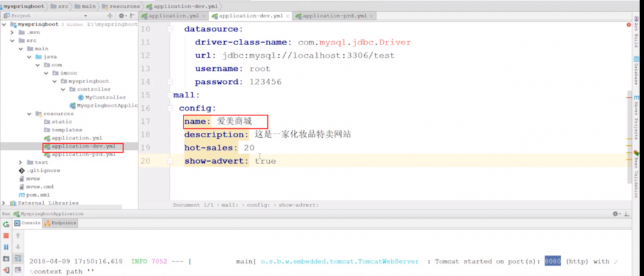
Task: Collapse the controller package
Action: click(63, 89)
